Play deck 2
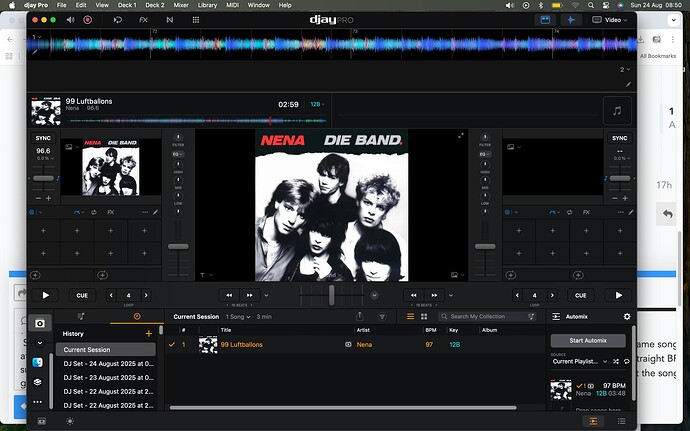Viewport: 690px width, 431px height. [x=618, y=295]
